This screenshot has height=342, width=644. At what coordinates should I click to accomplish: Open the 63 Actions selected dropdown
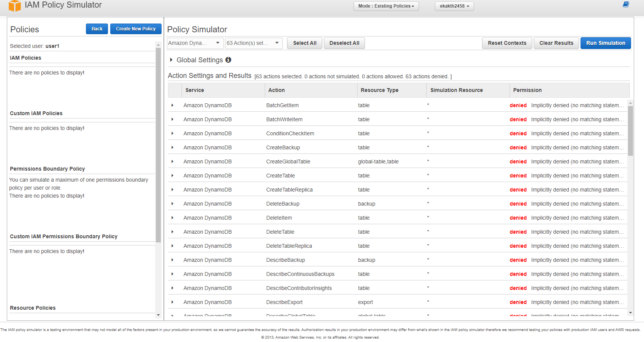point(254,43)
